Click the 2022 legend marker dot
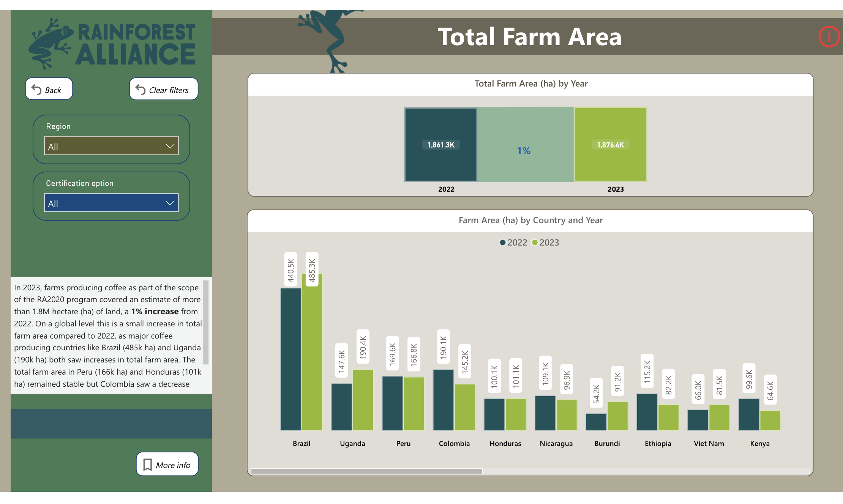The height and width of the screenshot is (504, 843). click(x=502, y=243)
